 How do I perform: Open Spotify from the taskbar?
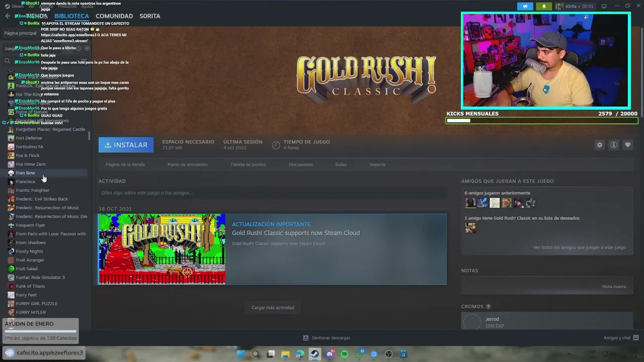345,354
